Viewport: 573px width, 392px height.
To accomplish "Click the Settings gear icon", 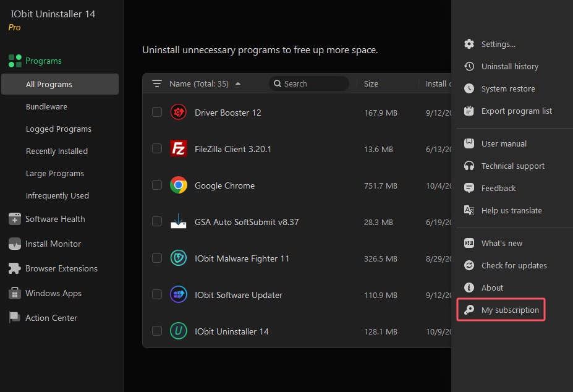I will 469,45.
